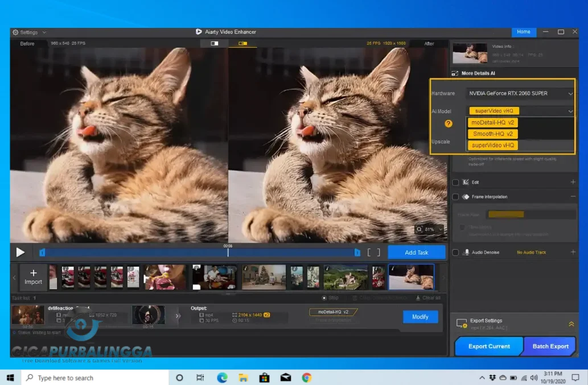Click the single-view preview layout icon
This screenshot has height=385, width=588.
215,43
